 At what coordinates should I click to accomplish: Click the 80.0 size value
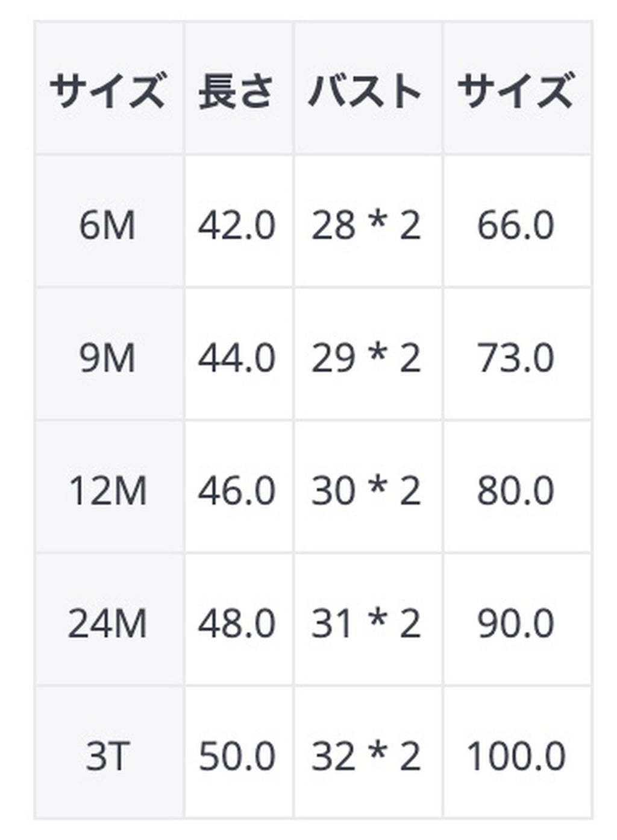(x=515, y=490)
